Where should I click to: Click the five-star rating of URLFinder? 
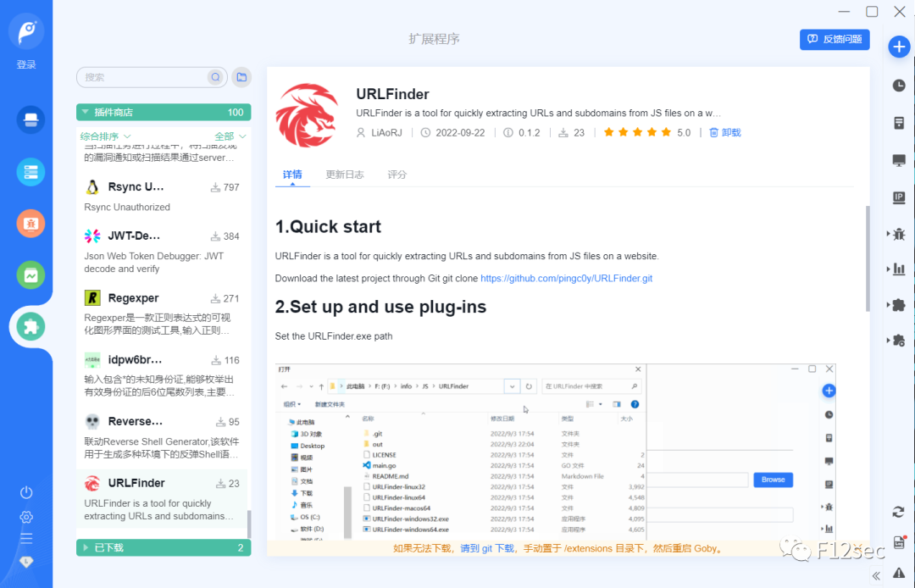(x=637, y=132)
